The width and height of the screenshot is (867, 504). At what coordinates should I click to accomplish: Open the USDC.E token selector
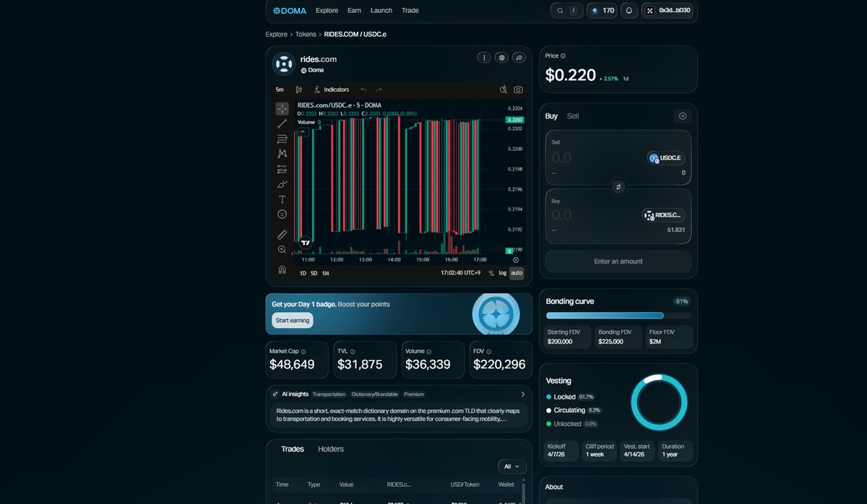point(665,158)
